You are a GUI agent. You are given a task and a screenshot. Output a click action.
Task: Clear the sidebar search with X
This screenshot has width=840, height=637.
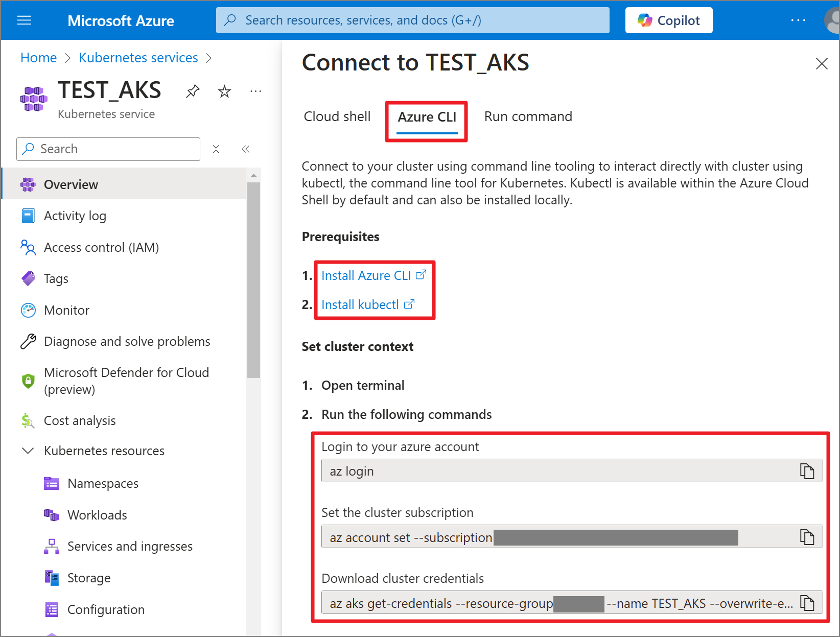216,149
